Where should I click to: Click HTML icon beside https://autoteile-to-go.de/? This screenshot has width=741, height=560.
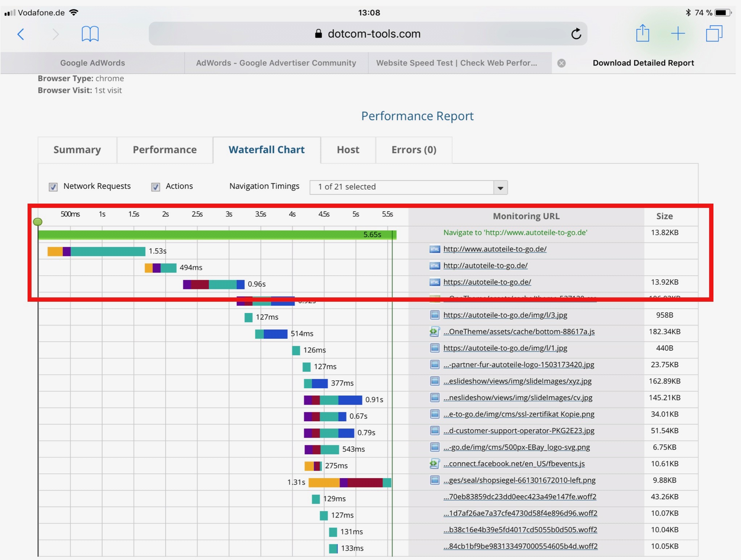click(x=435, y=282)
